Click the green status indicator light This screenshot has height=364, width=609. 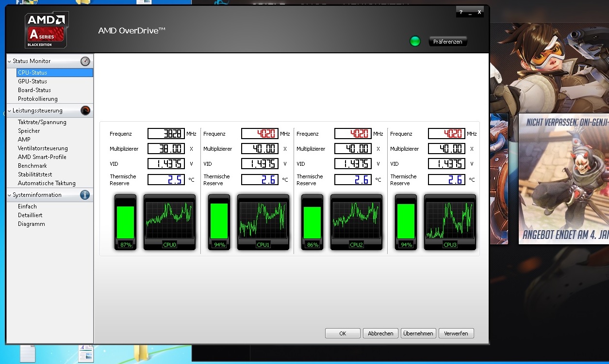tap(415, 41)
